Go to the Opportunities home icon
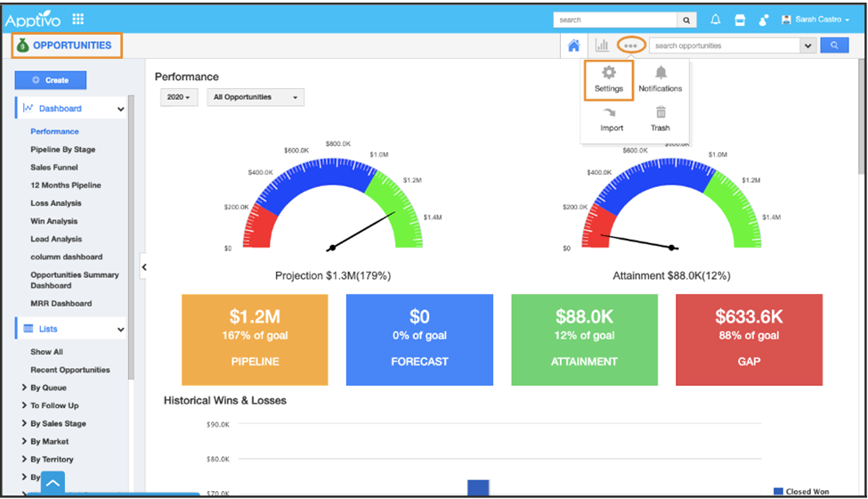Screen dimensions: 868x499 [x=574, y=45]
